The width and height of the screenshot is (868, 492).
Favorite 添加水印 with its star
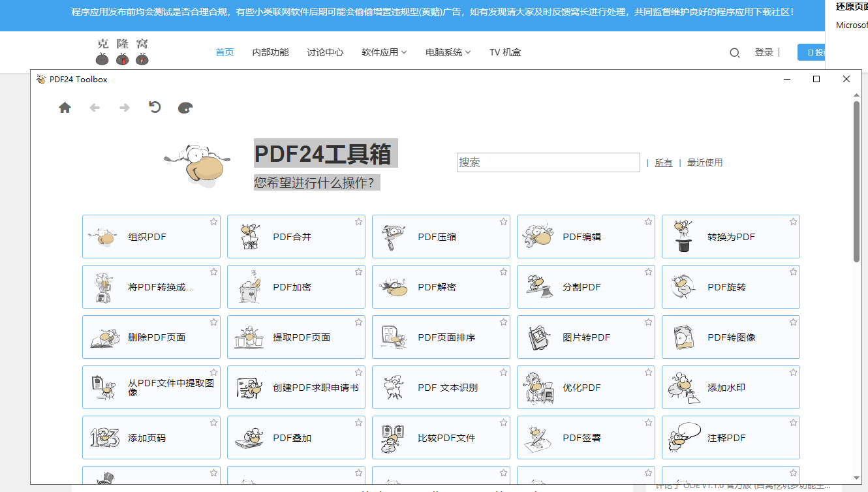point(793,373)
